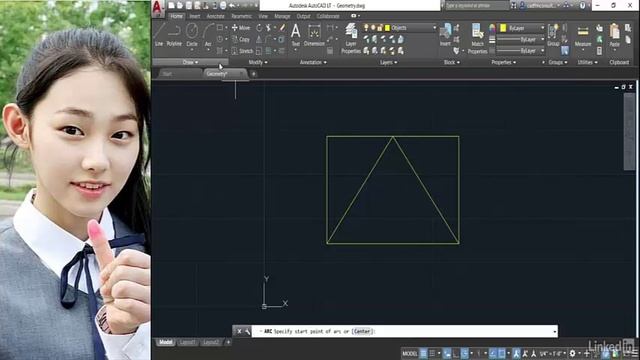Expand the Properties panel
The width and height of the screenshot is (640, 360).
click(x=504, y=62)
